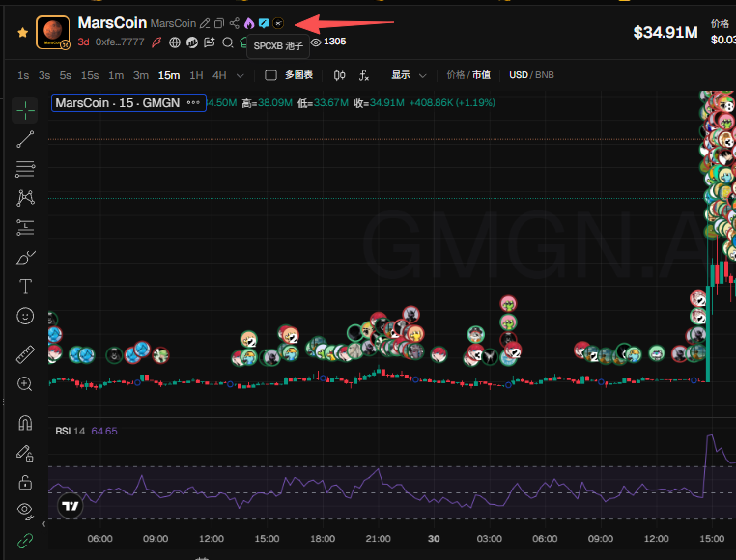Select the position forecasting tool

click(x=25, y=227)
